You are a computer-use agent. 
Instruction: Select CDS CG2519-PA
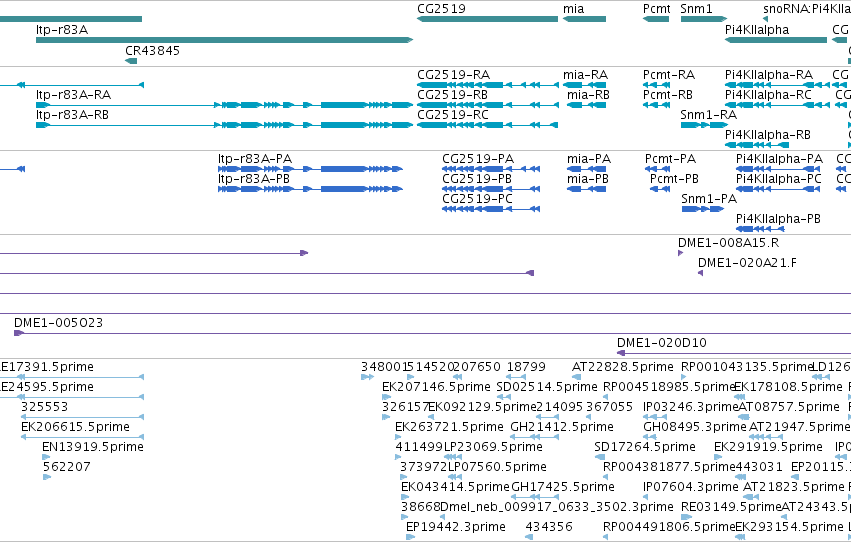point(491,169)
